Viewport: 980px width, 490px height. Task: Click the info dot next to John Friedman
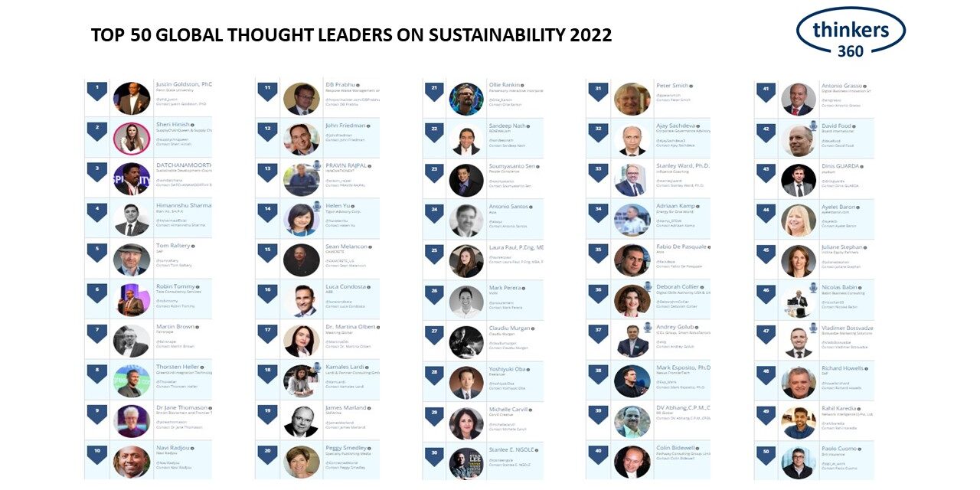[x=367, y=125]
